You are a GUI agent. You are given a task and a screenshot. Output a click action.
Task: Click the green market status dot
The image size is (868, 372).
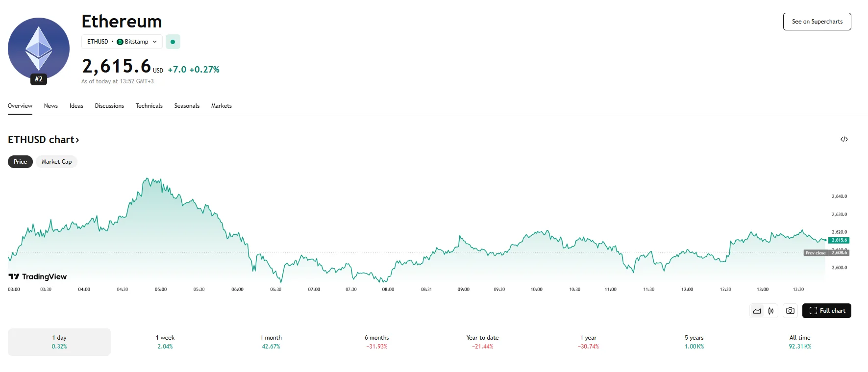pyautogui.click(x=173, y=42)
